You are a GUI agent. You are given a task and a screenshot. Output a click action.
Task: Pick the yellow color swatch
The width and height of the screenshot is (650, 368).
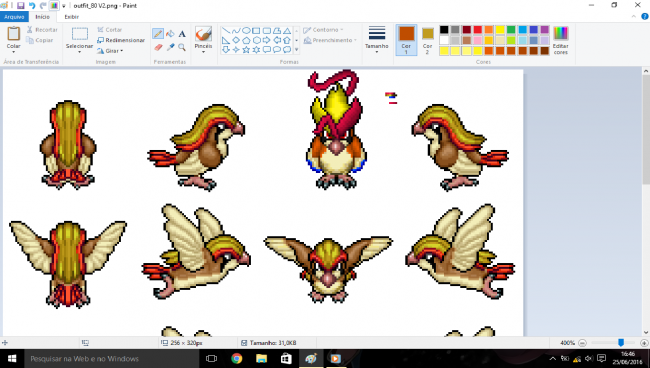click(x=500, y=29)
